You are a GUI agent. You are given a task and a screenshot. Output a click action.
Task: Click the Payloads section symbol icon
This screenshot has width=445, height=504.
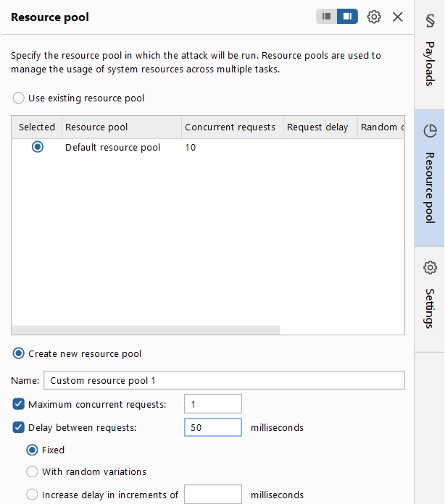[x=431, y=21]
